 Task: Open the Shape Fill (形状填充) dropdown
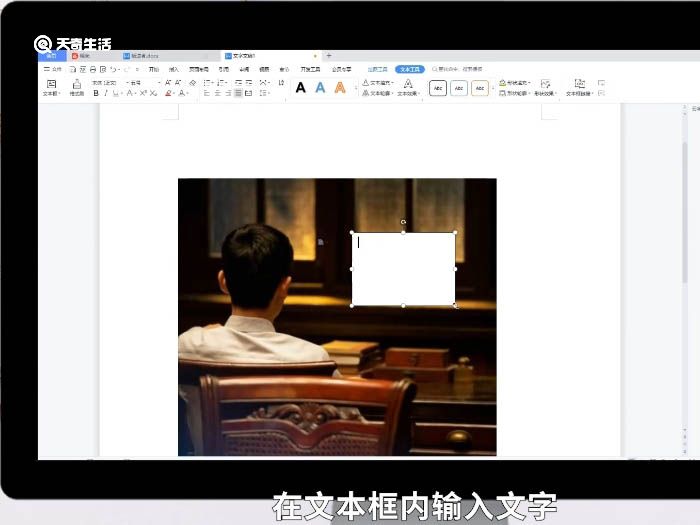pyautogui.click(x=514, y=83)
